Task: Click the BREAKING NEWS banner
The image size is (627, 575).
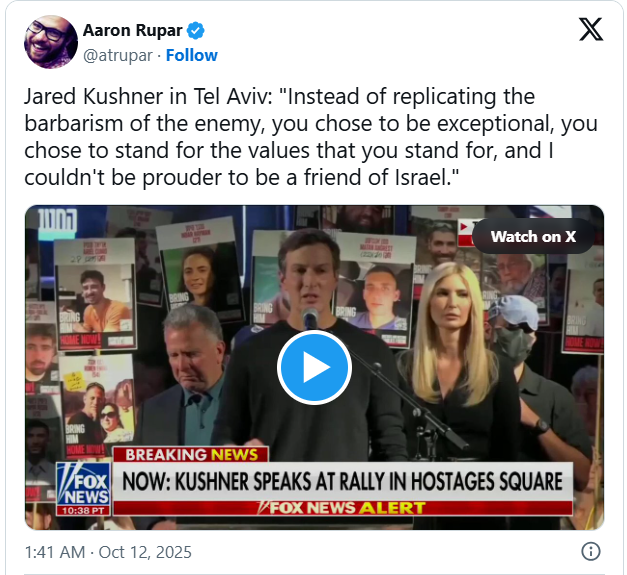Action: 191,455
